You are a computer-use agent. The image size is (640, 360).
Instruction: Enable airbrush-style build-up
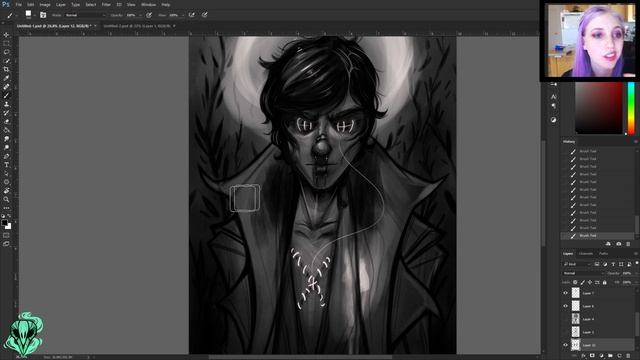(191, 15)
